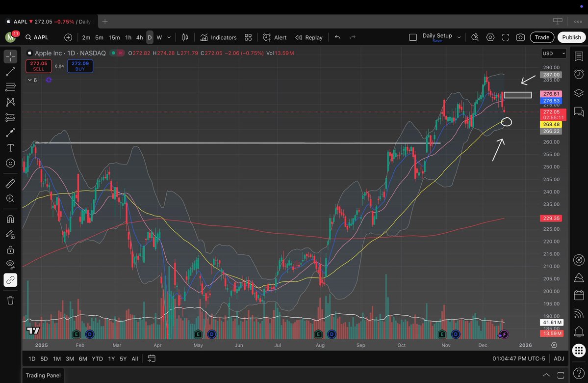The height and width of the screenshot is (383, 588).
Task: Expand the timeframe interval dropdown
Action: point(169,37)
